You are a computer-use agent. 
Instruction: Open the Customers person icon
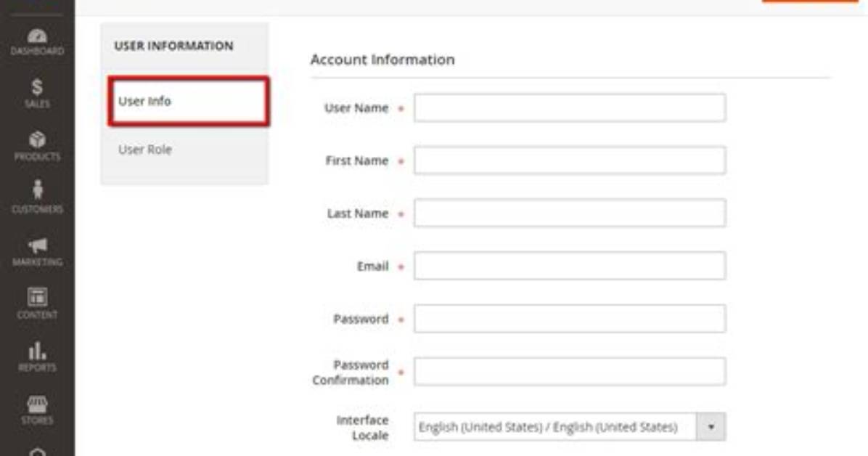click(37, 190)
